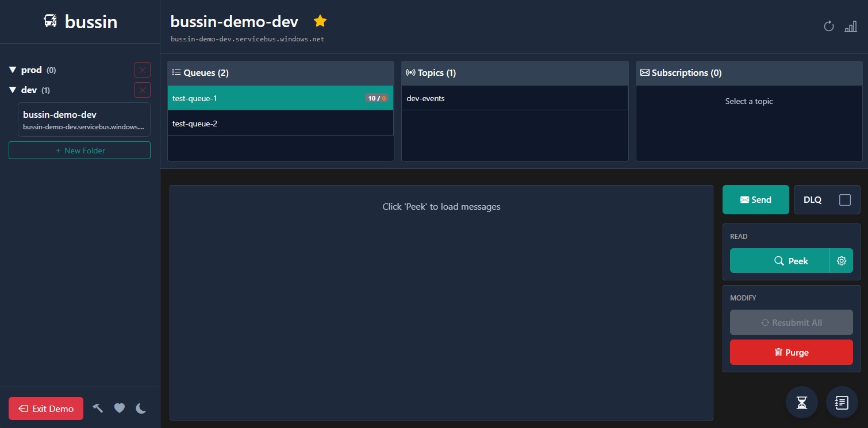Click the bussin-demo-dev title heading

pyautogui.click(x=235, y=21)
